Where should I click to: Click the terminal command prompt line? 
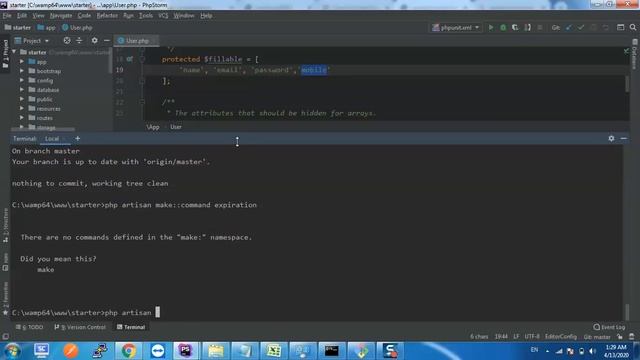tap(316, 313)
